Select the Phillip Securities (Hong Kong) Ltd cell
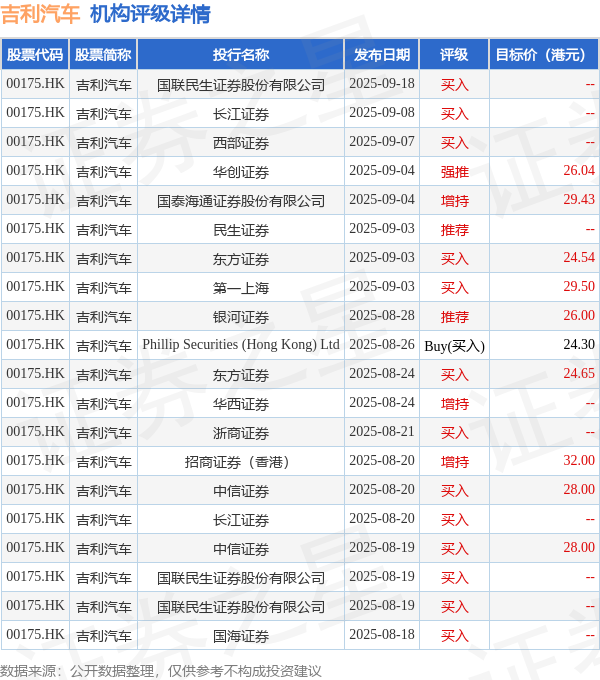Screen dimensions: 600x680 coord(241,345)
